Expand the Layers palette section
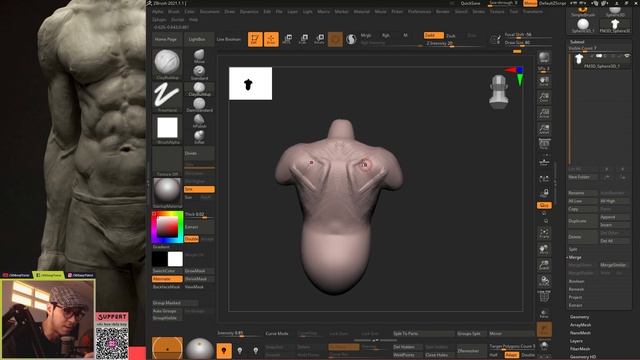The width and height of the screenshot is (640, 360). 576,341
